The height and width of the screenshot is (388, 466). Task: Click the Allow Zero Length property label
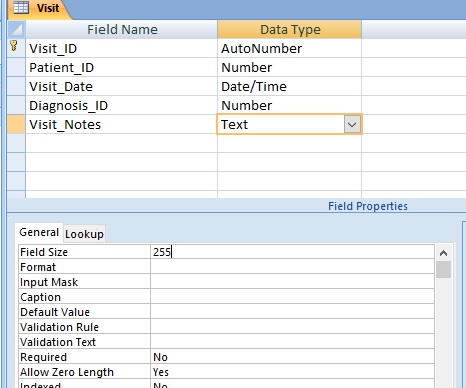point(67,372)
